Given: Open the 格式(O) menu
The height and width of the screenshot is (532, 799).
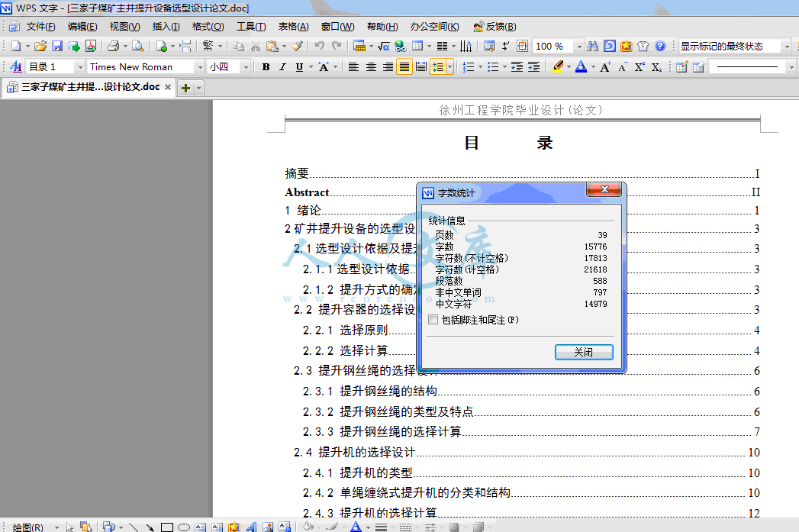Looking at the screenshot, I should 208,27.
